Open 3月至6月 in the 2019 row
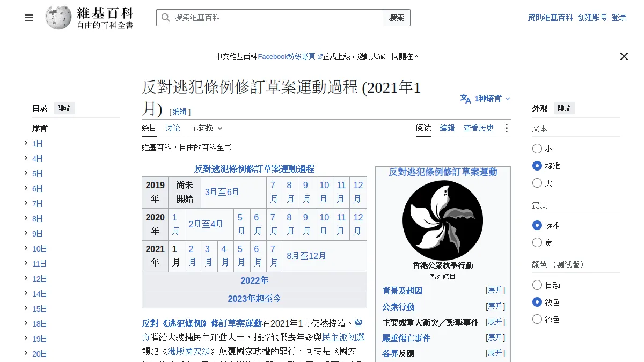Viewport: 644px width, 362px height. [x=222, y=192]
